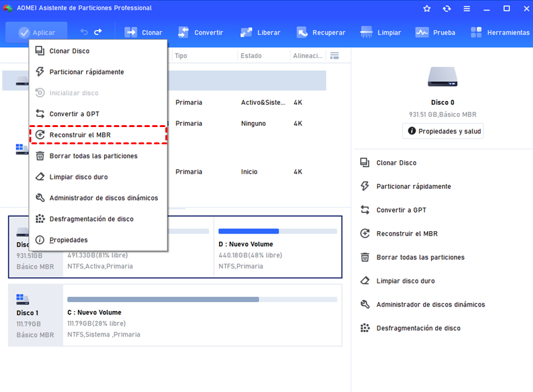Click the Aplicar button
Viewport: 533px width, 392px height.
pyautogui.click(x=36, y=33)
